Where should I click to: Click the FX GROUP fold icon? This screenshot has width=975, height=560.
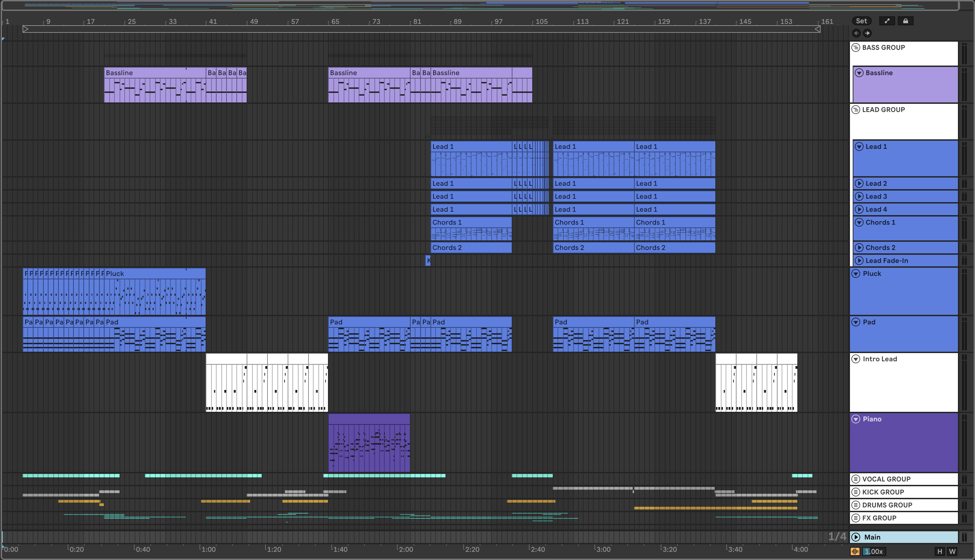tap(856, 518)
